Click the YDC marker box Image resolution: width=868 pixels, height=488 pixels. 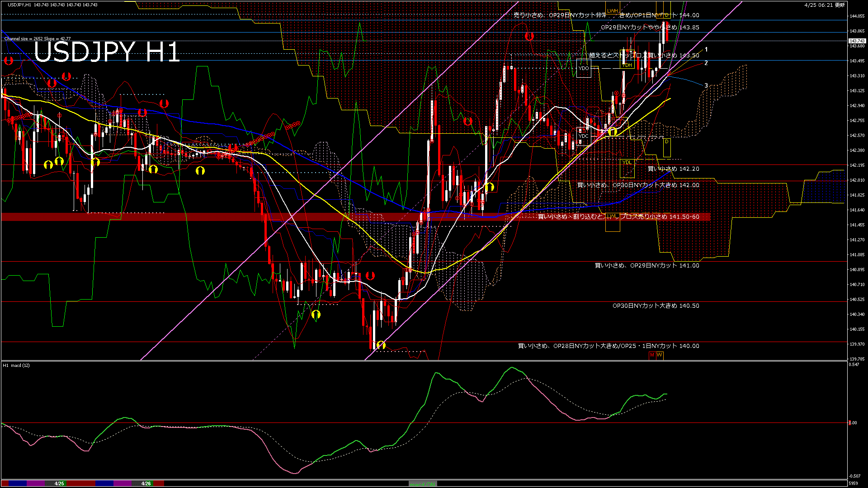click(584, 136)
